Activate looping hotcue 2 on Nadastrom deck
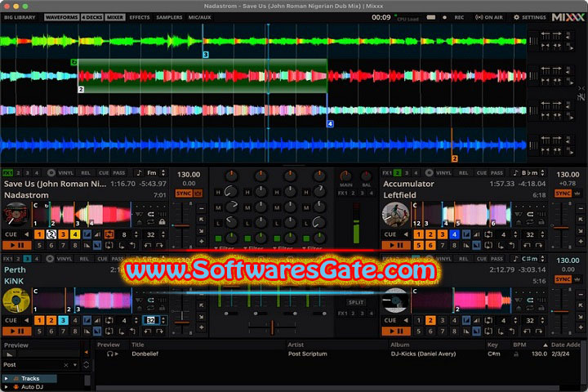The height and width of the screenshot is (392, 588). click(51, 234)
